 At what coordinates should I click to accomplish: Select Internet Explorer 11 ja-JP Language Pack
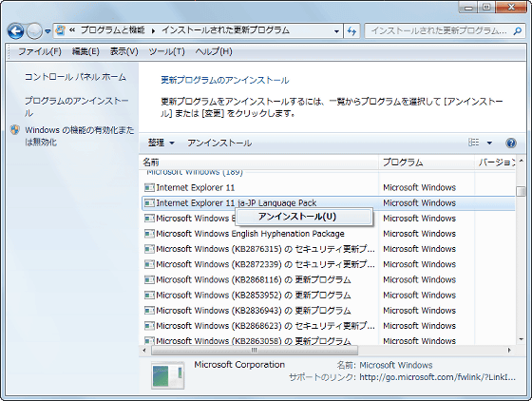tap(329, 202)
